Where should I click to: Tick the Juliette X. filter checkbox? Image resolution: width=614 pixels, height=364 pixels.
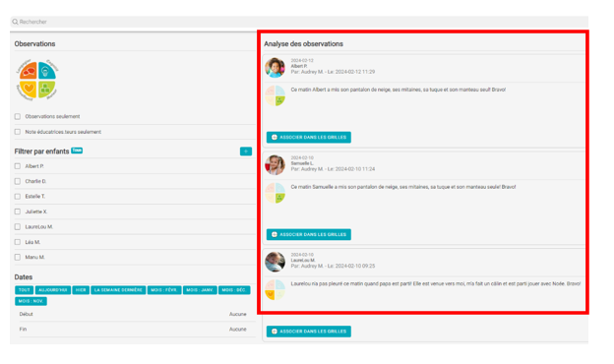(x=18, y=212)
